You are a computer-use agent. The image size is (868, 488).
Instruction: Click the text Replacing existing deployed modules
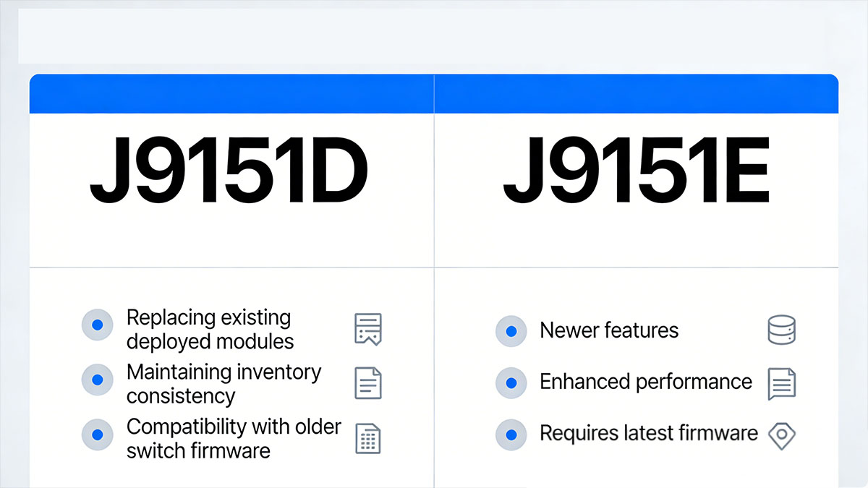(x=210, y=329)
